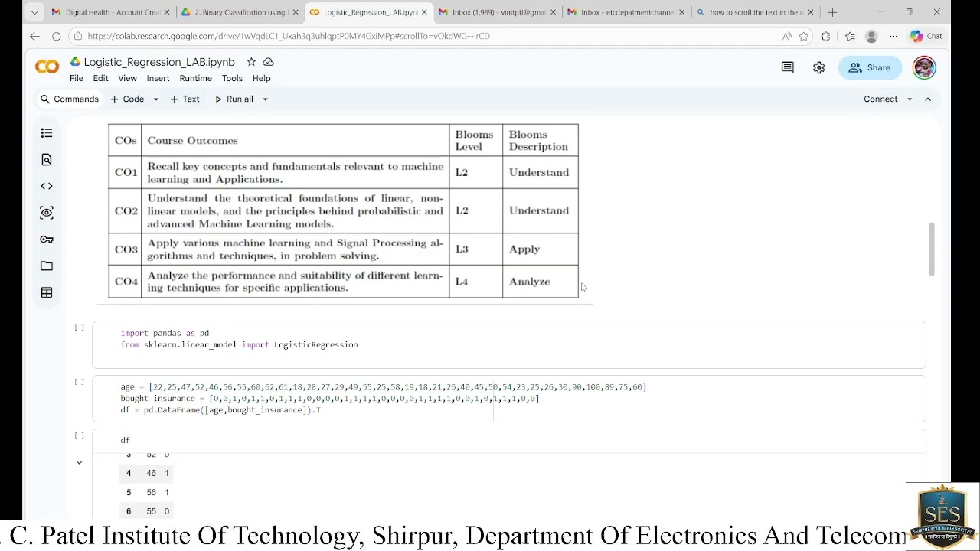This screenshot has width=980, height=551.
Task: Click the Colab logo
Action: click(x=47, y=67)
